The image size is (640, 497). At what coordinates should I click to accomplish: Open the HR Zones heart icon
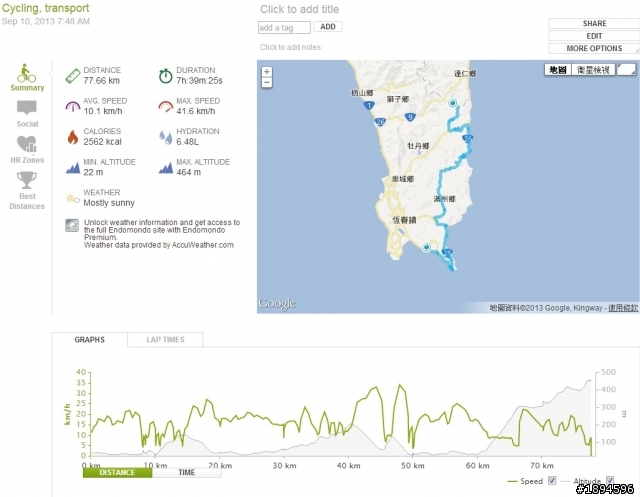point(27,144)
